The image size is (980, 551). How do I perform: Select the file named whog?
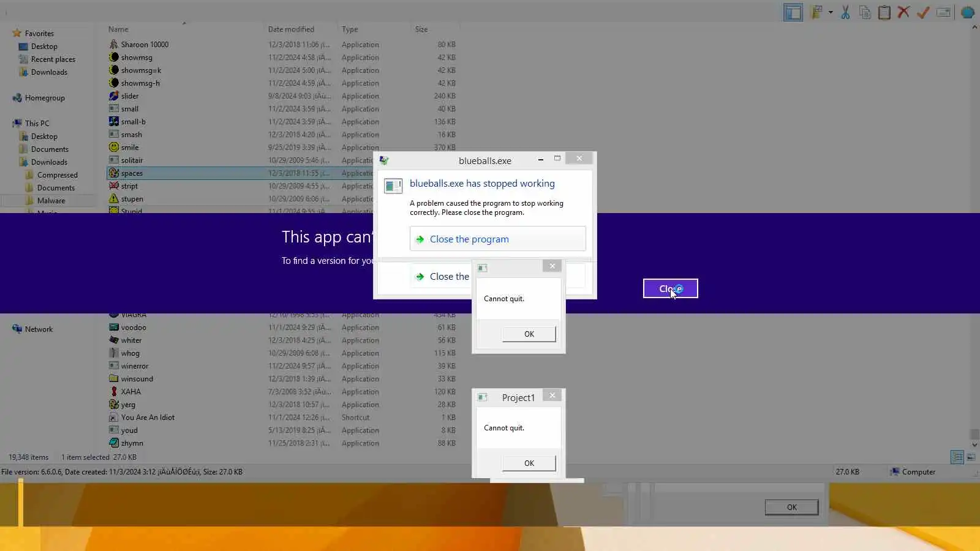pos(130,353)
